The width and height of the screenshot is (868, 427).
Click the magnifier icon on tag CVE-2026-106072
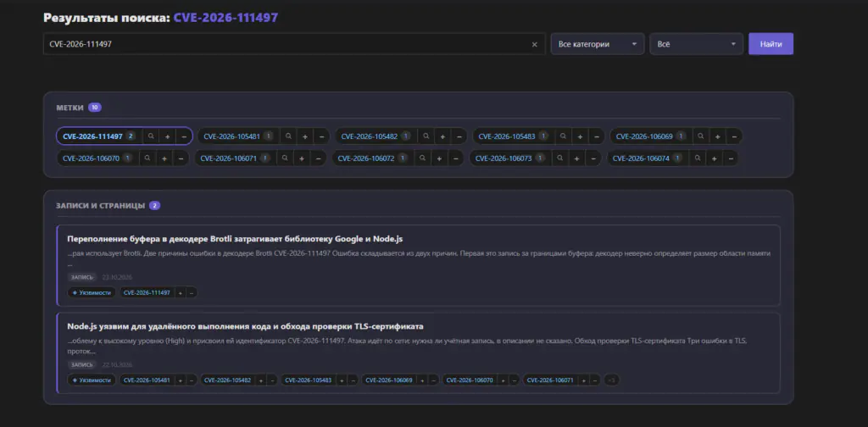click(422, 158)
